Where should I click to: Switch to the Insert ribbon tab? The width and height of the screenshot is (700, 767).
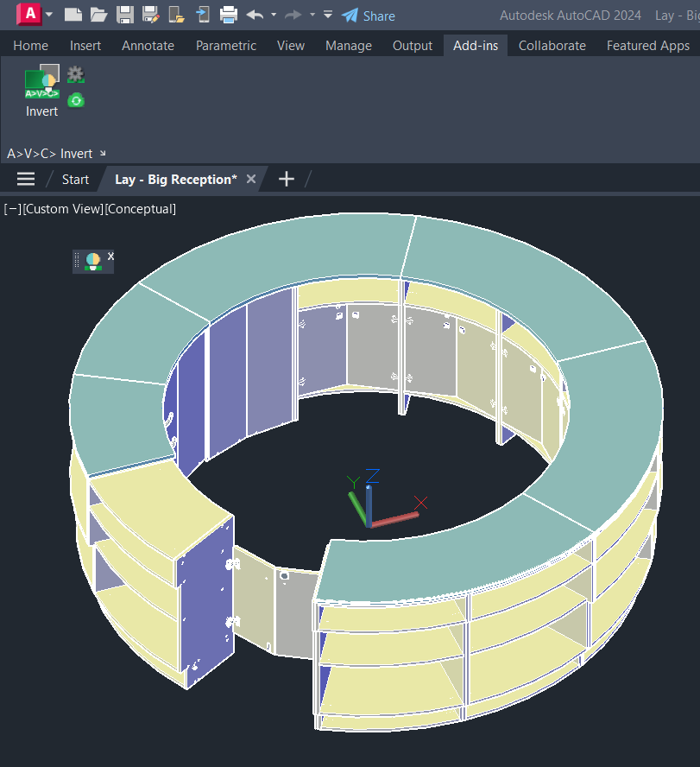pos(85,46)
